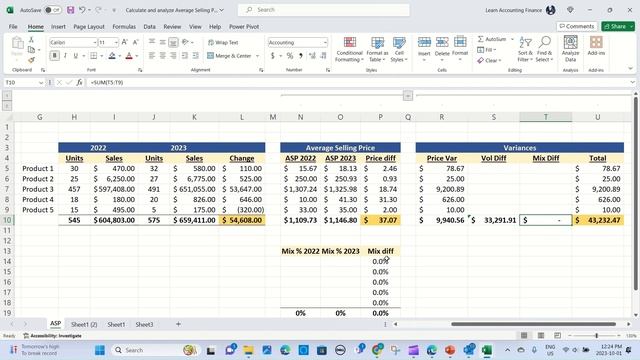Toggle Italic formatting

pyautogui.click(x=65, y=56)
